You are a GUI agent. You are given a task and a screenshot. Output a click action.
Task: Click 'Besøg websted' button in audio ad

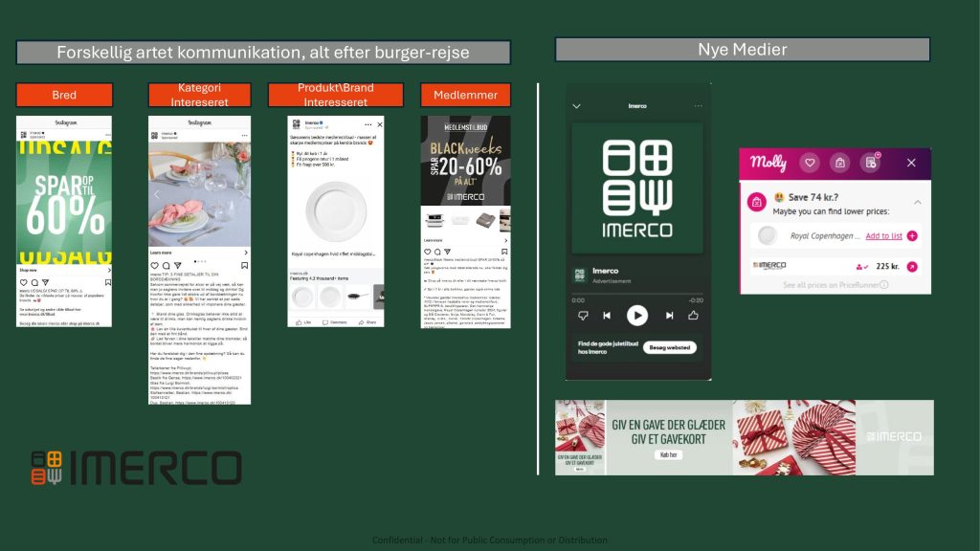tap(669, 347)
